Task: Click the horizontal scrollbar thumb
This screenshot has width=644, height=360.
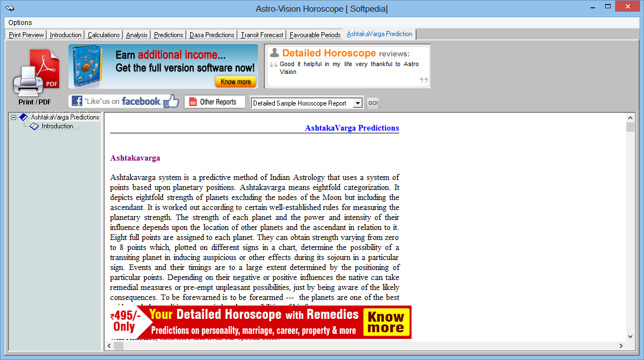Action: click(x=118, y=346)
